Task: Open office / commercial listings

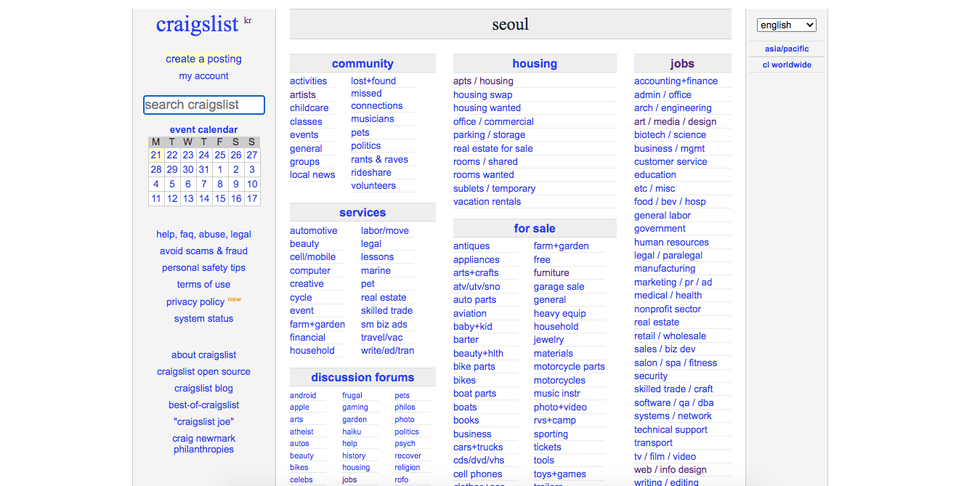Action: pyautogui.click(x=493, y=121)
